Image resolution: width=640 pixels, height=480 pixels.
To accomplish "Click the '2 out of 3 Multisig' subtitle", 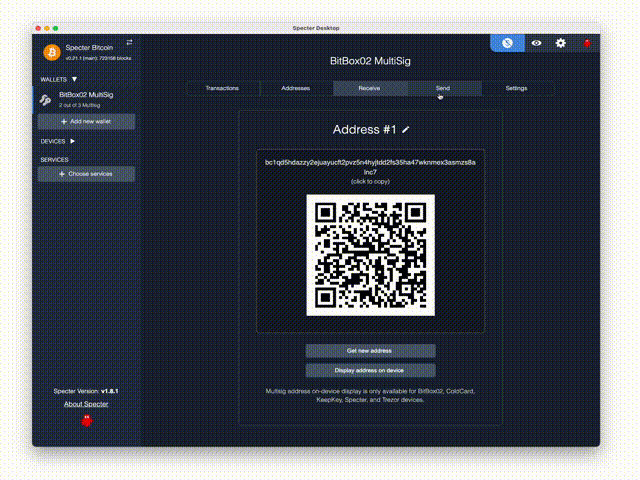I will click(80, 105).
